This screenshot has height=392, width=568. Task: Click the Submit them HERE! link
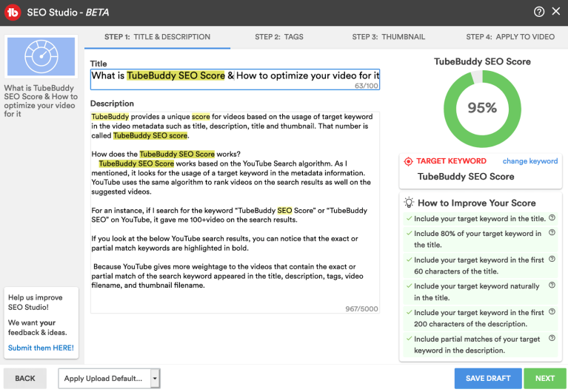pos(41,348)
